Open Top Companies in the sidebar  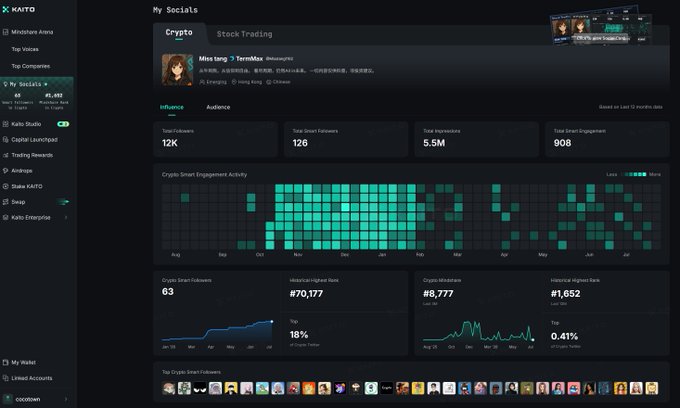[31, 66]
